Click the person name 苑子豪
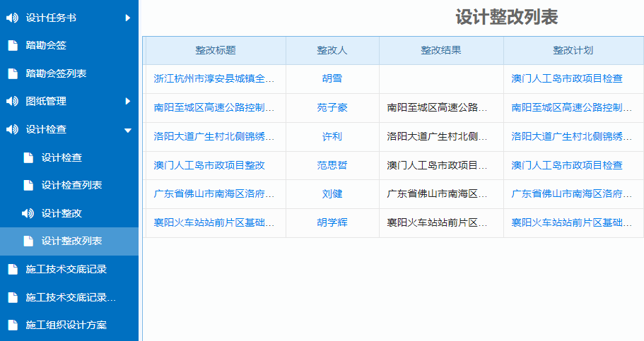This screenshot has height=341, width=644. 332,107
